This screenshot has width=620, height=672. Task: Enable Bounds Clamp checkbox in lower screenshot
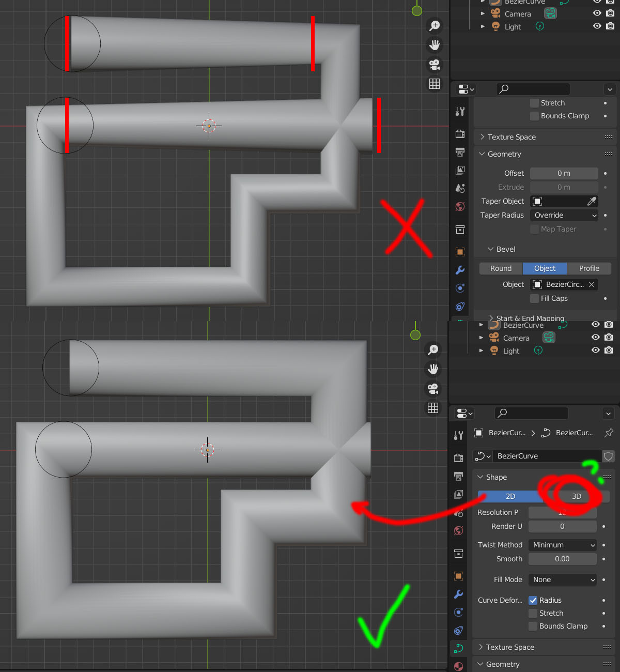(x=533, y=626)
